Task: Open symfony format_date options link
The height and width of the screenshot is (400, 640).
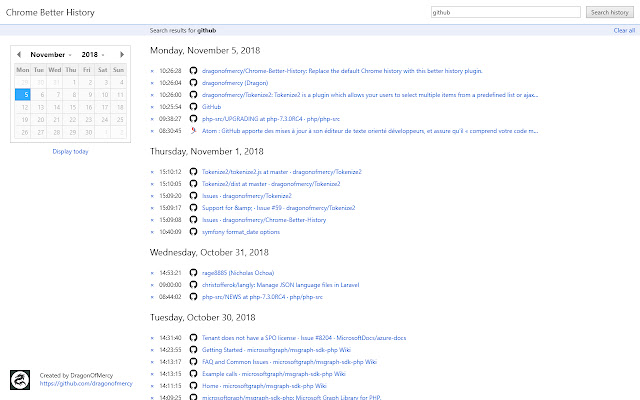Action: point(241,232)
